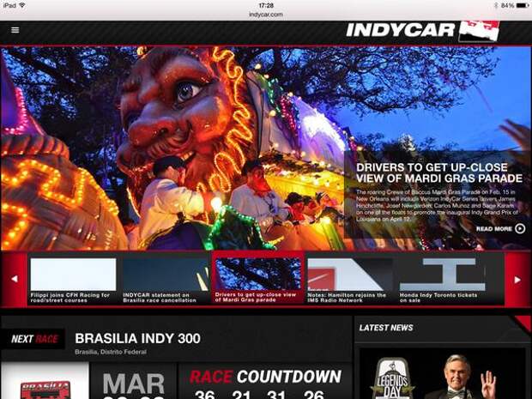The width and height of the screenshot is (532, 399).
Task: Open the Legends Day news image
Action: [442, 373]
